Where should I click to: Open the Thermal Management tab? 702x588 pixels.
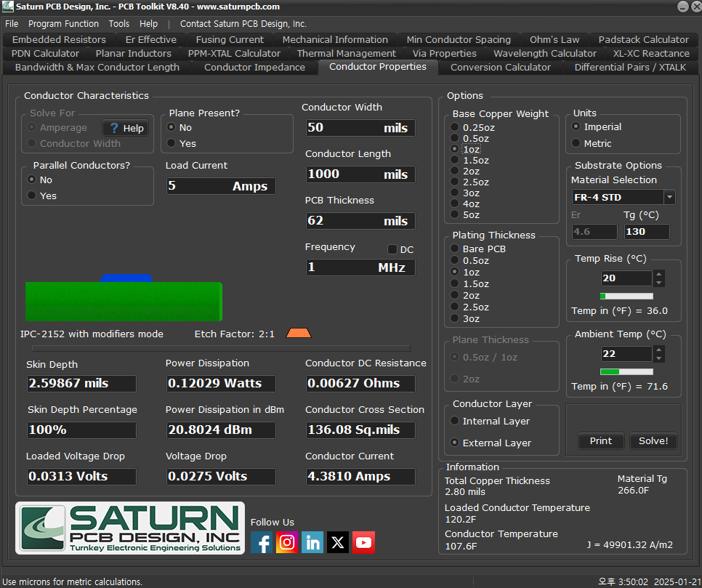click(x=347, y=53)
